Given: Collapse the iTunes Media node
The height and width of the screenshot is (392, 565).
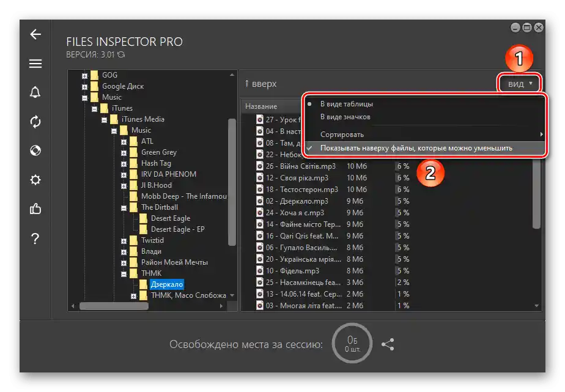Looking at the screenshot, I should pos(104,120).
